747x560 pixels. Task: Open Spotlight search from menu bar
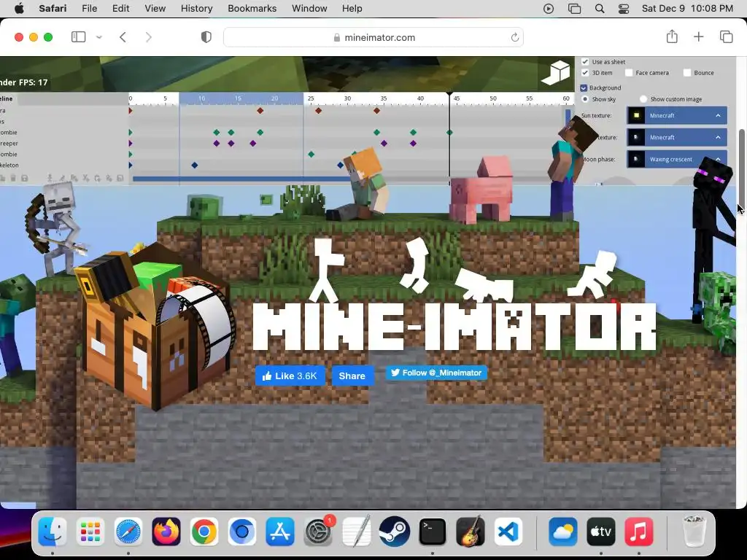600,9
